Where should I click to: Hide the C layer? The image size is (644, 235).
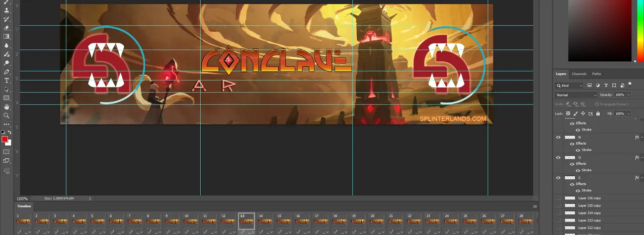coord(557,178)
